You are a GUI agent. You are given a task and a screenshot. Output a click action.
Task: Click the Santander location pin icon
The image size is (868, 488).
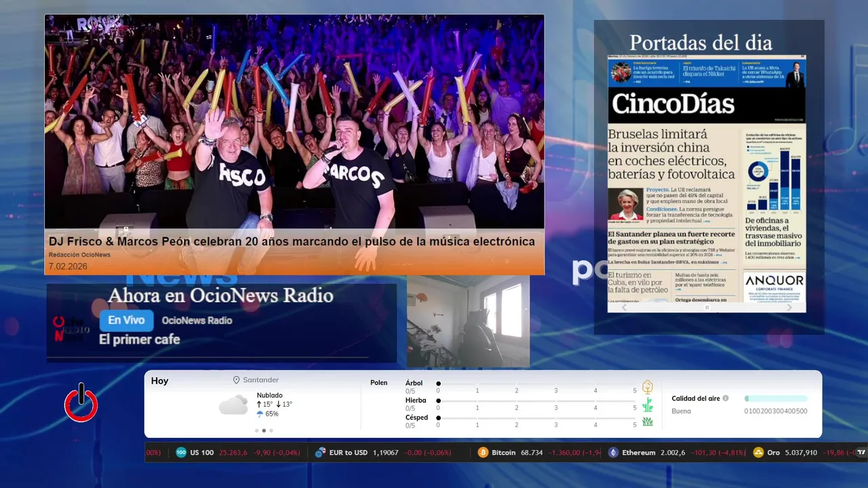[x=237, y=380]
